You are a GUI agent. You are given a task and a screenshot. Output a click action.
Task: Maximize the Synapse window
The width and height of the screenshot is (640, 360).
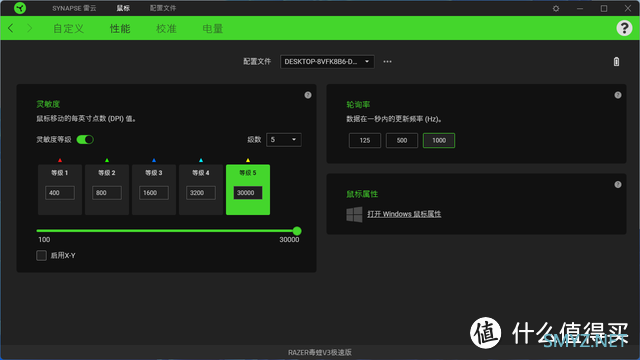click(604, 8)
